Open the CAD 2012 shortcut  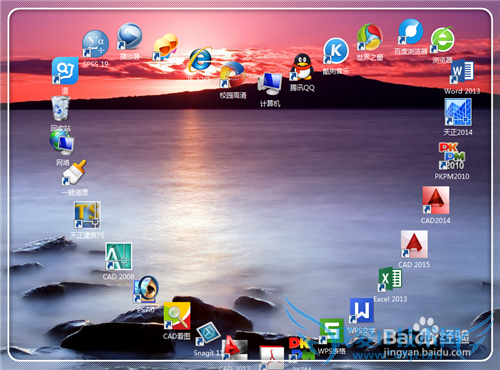pos(235,348)
